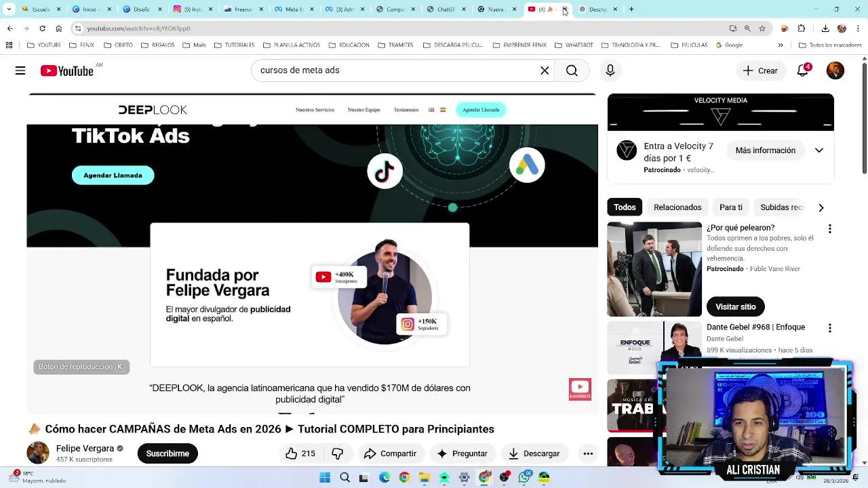The width and height of the screenshot is (868, 488).
Task: Launch Microsoft Edge from taskbar
Action: click(384, 478)
